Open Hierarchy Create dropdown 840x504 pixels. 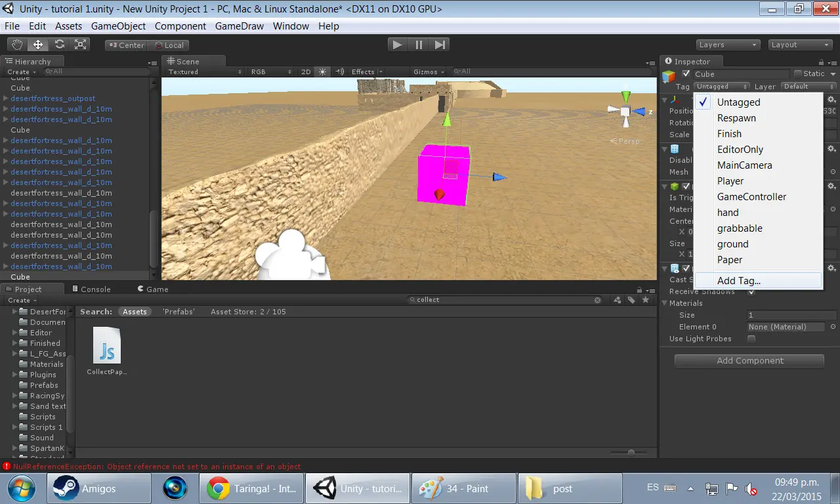21,72
